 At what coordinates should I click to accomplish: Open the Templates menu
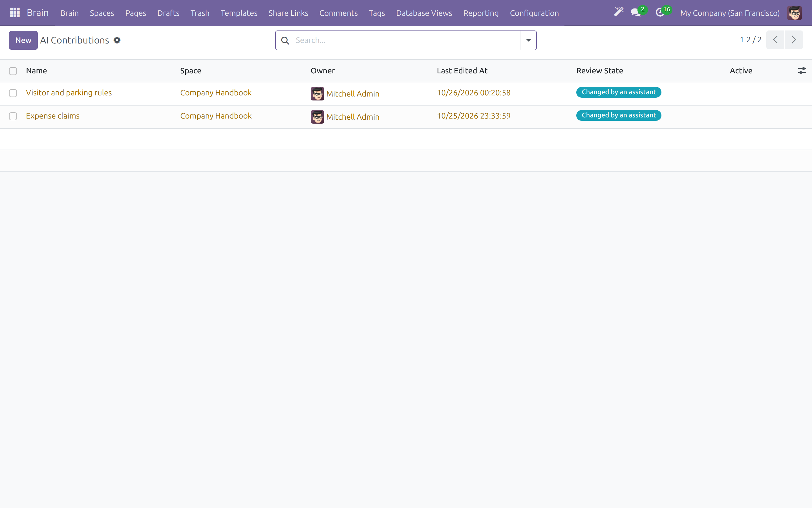(239, 13)
